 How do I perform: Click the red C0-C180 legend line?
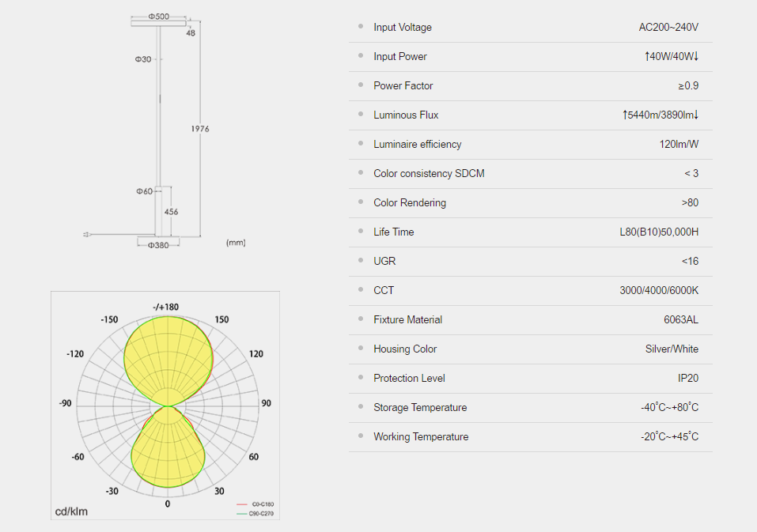(x=242, y=504)
